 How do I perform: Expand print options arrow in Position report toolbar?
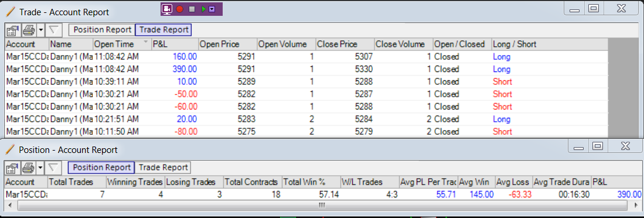click(x=40, y=168)
